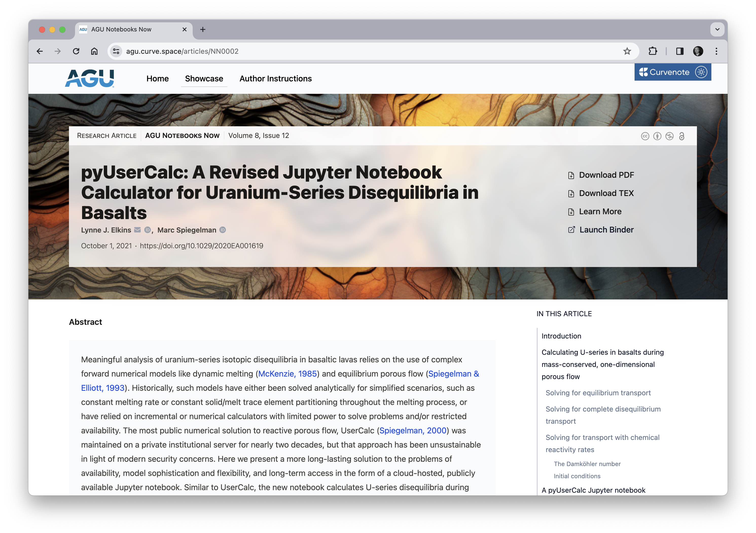The height and width of the screenshot is (533, 756).
Task: Click the email icon beside Lynne J. Elkins
Action: coord(138,230)
